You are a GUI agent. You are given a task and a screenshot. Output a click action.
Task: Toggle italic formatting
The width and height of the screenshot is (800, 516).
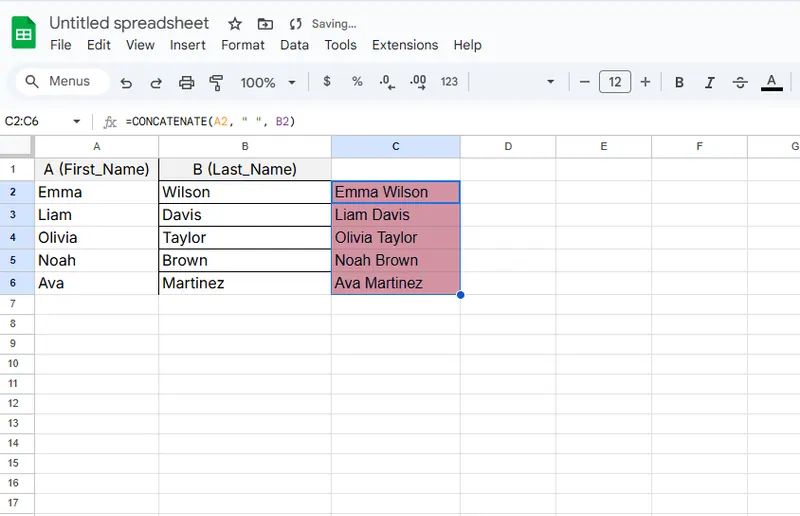pos(710,83)
